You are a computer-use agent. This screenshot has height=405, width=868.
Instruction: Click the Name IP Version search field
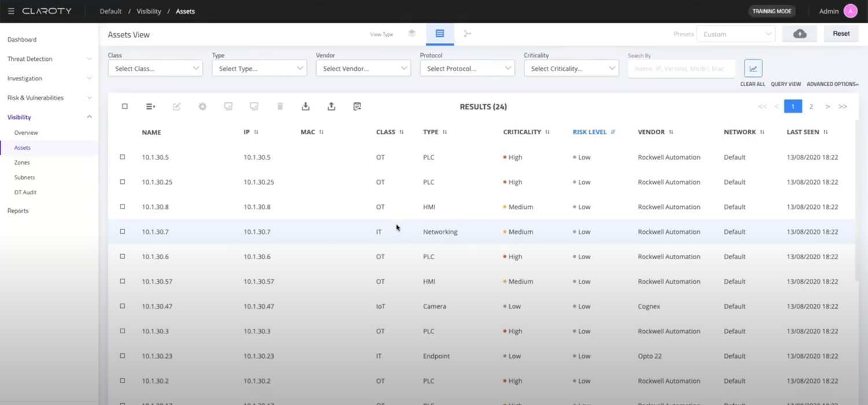tap(681, 68)
